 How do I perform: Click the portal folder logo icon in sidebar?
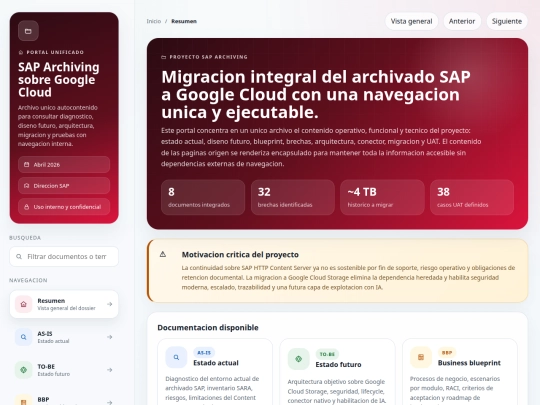(28, 31)
